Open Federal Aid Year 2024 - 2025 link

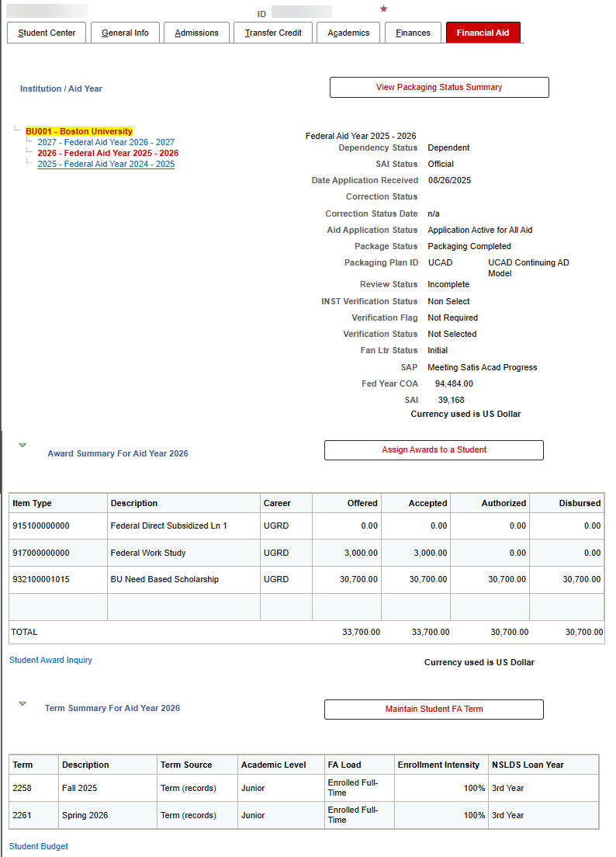pyautogui.click(x=106, y=164)
